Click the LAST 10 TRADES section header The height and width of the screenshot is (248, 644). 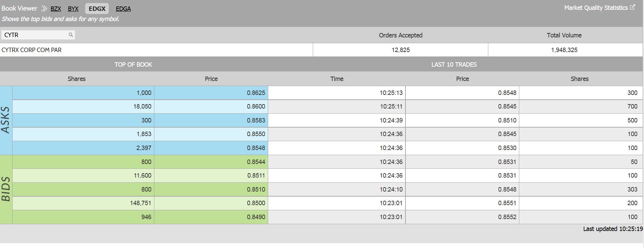(x=454, y=64)
